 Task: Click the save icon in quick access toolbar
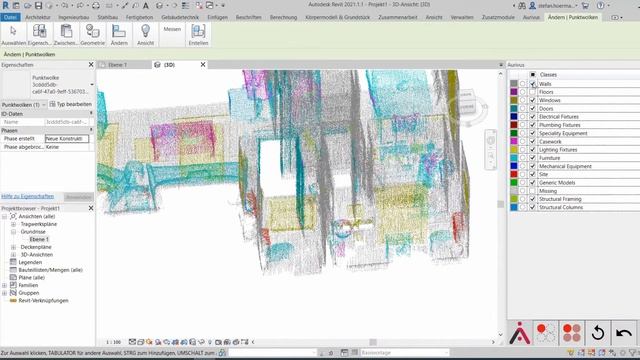[38, 6]
